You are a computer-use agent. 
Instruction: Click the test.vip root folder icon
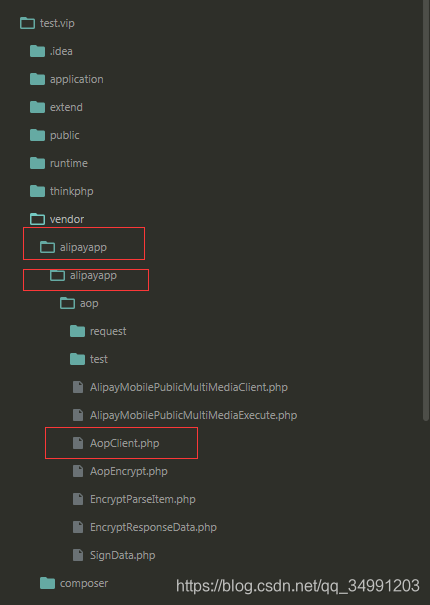[x=27, y=23]
